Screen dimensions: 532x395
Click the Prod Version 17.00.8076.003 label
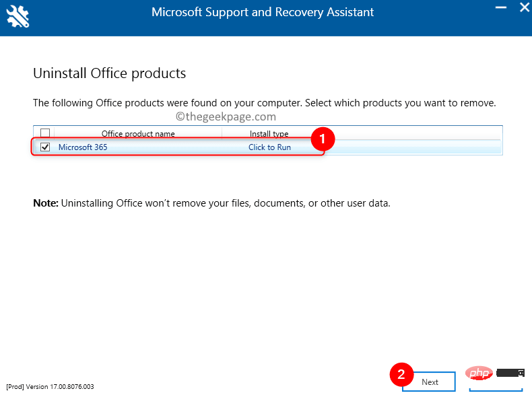(51, 386)
